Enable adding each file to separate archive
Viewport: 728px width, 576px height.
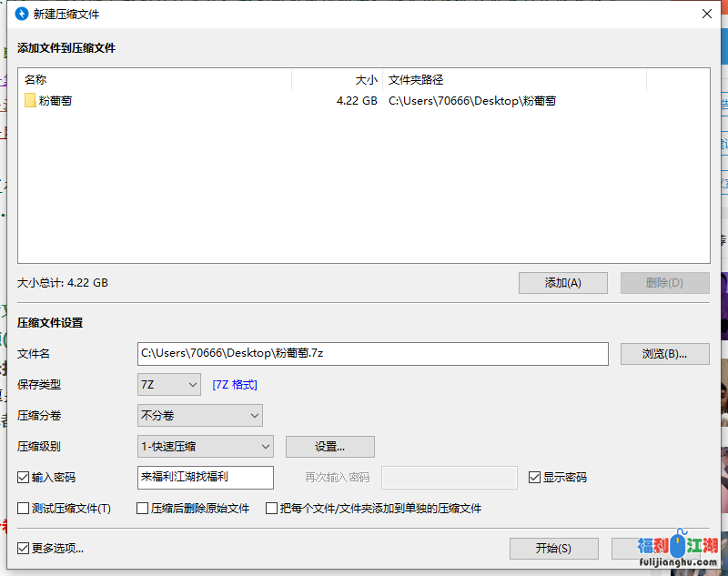(271, 509)
